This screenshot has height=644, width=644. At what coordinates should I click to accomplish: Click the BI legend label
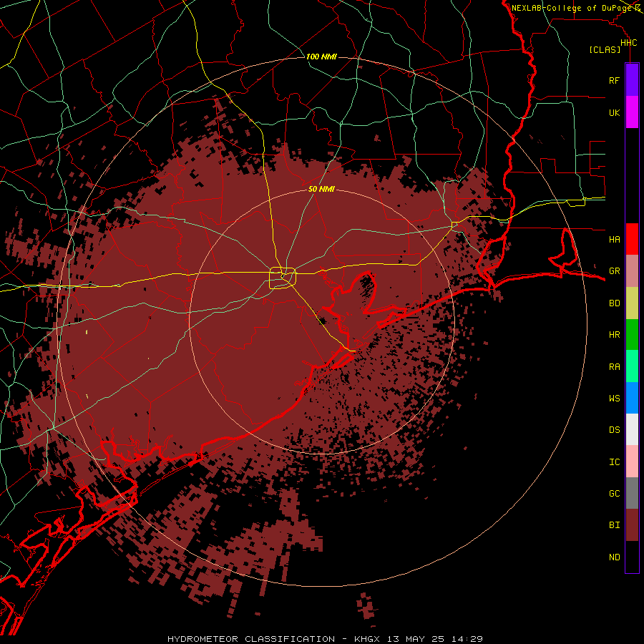[x=614, y=525]
